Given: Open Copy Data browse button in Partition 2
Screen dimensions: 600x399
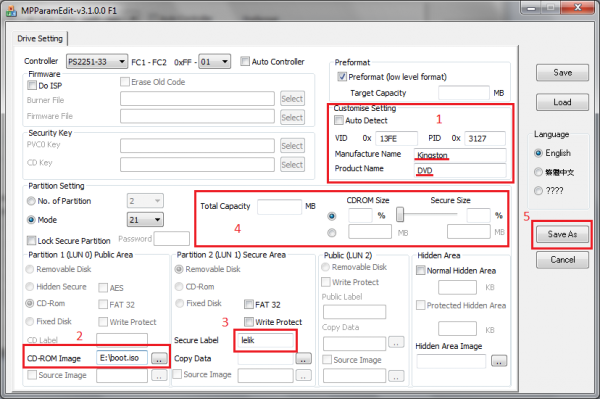Looking at the screenshot, I should [303, 359].
